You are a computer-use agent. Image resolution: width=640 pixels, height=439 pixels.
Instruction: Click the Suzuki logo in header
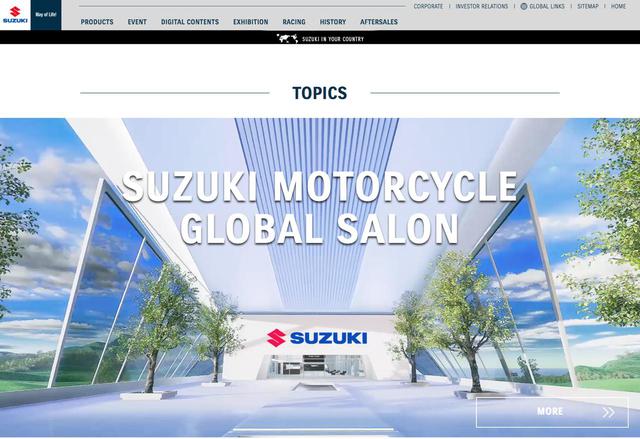pos(15,15)
